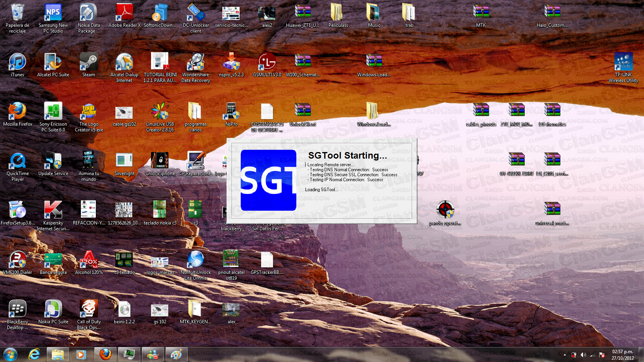Click the taskbar clock showing 02:57 p.m.
Viewport: 644px width, 362px height.
pyautogui.click(x=623, y=355)
